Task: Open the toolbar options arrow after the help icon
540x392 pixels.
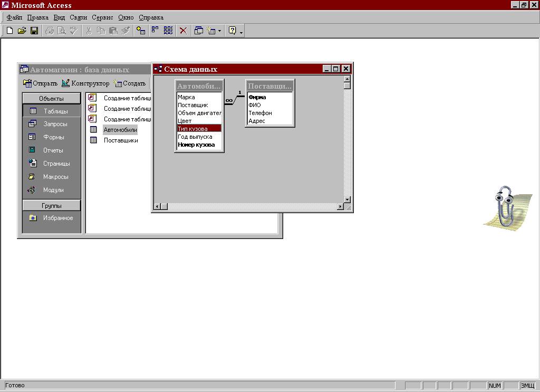Action: pos(241,32)
